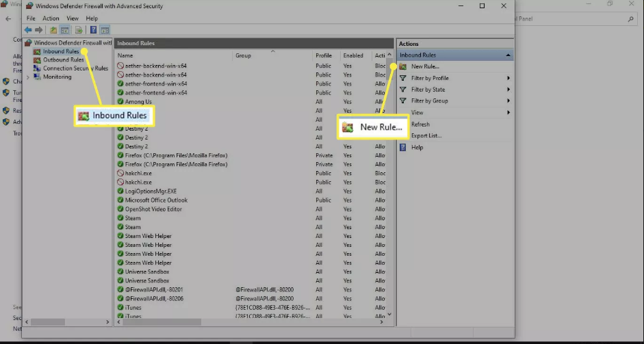Viewport: 644px width, 344px height.
Task: Click the Outbound Rules tree icon
Action: point(37,60)
